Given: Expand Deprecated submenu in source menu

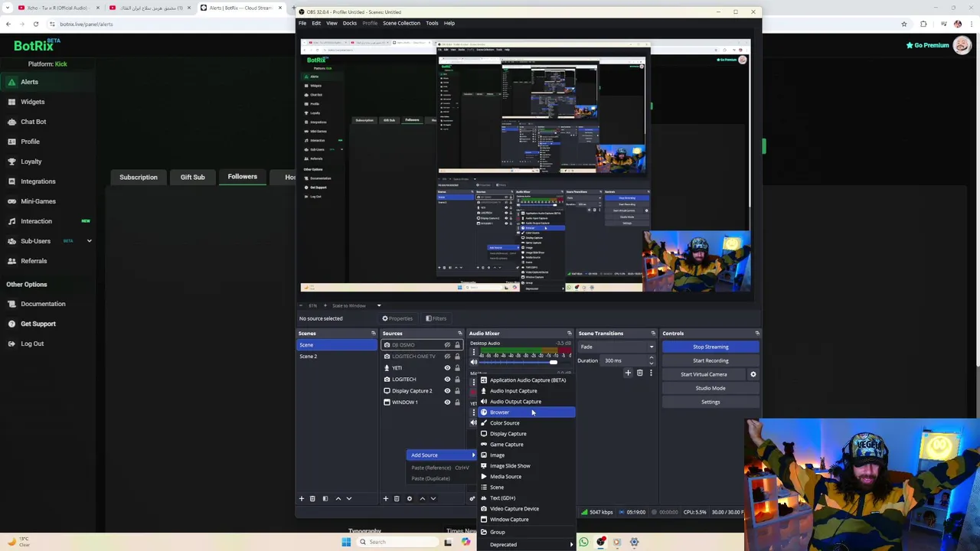Looking at the screenshot, I should coord(527,545).
